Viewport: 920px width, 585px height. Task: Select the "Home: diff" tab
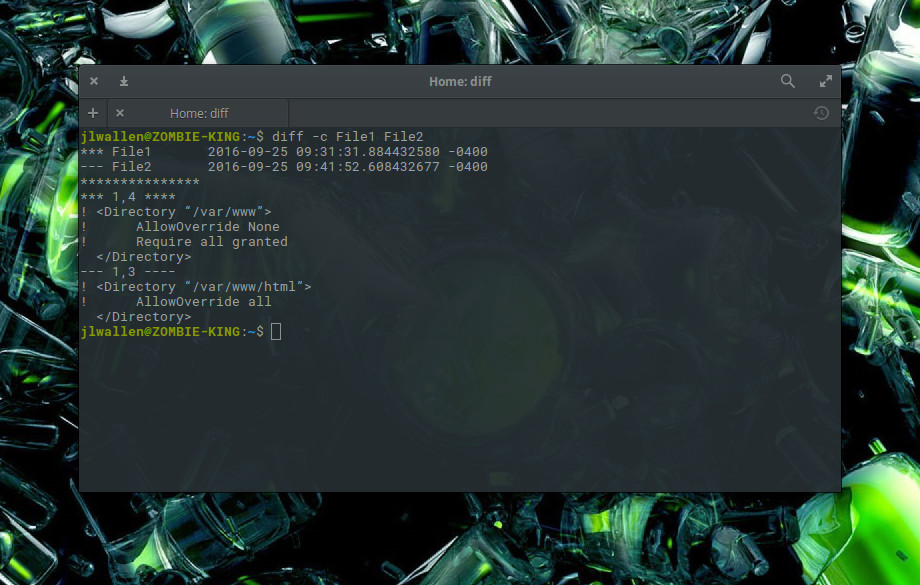200,113
